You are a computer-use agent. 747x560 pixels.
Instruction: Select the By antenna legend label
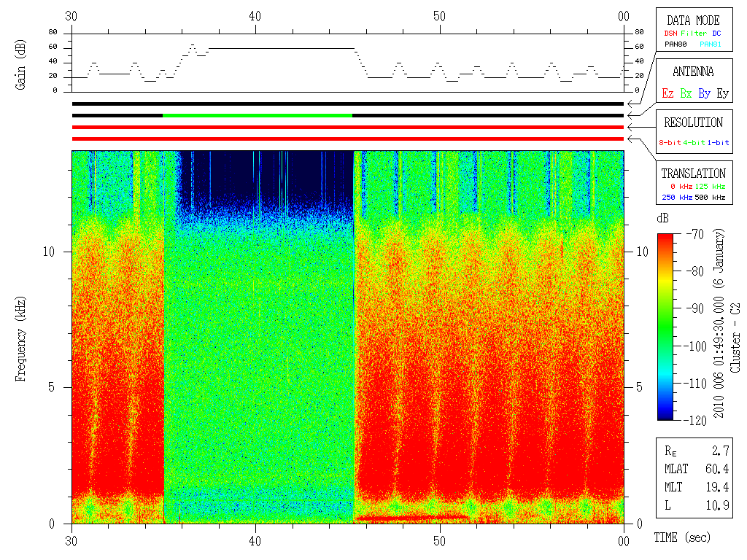(705, 94)
